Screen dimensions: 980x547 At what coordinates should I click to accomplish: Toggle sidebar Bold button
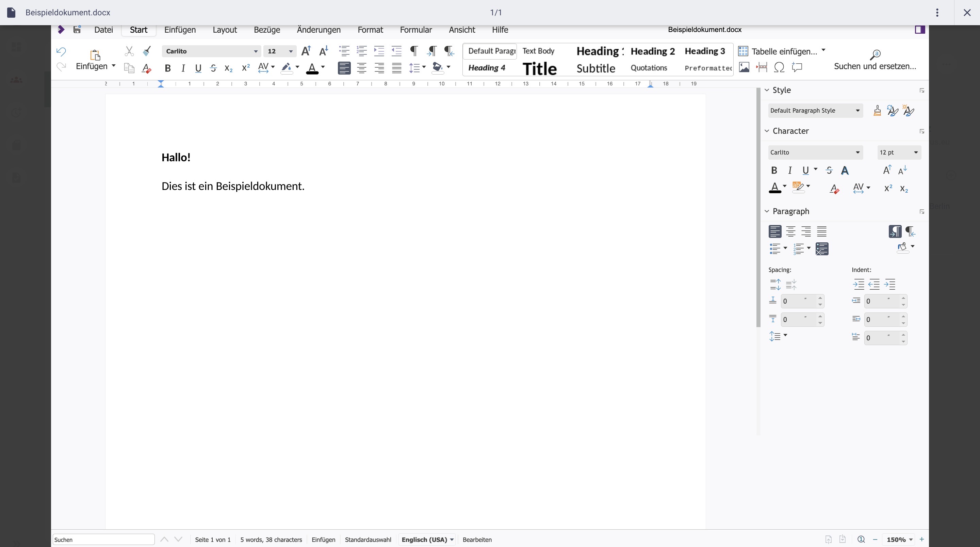click(x=774, y=171)
